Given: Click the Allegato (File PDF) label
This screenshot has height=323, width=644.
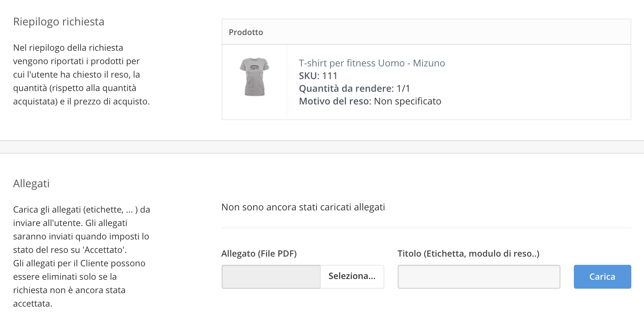Looking at the screenshot, I should point(259,254).
